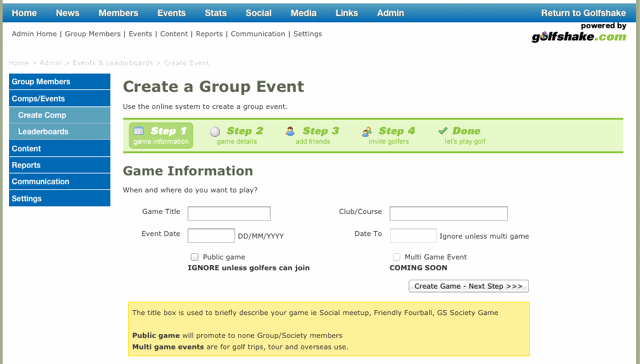Viewport: 640px width, 364px height.
Task: Select Settings in the sidebar
Action: (x=60, y=198)
